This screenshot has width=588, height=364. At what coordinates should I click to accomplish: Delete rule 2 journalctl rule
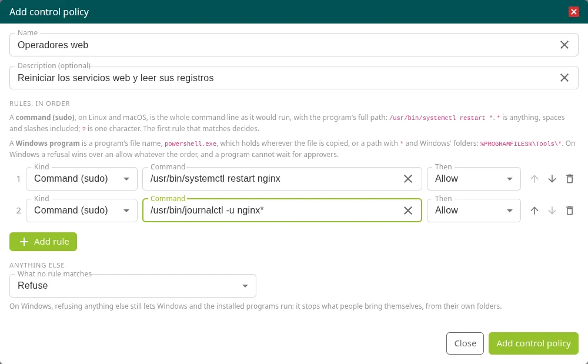pos(570,211)
